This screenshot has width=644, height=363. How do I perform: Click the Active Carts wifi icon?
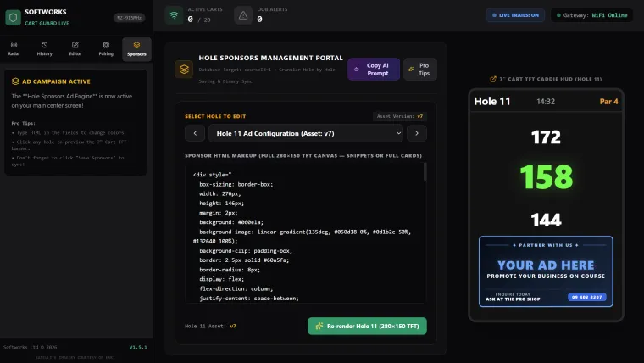click(x=175, y=15)
